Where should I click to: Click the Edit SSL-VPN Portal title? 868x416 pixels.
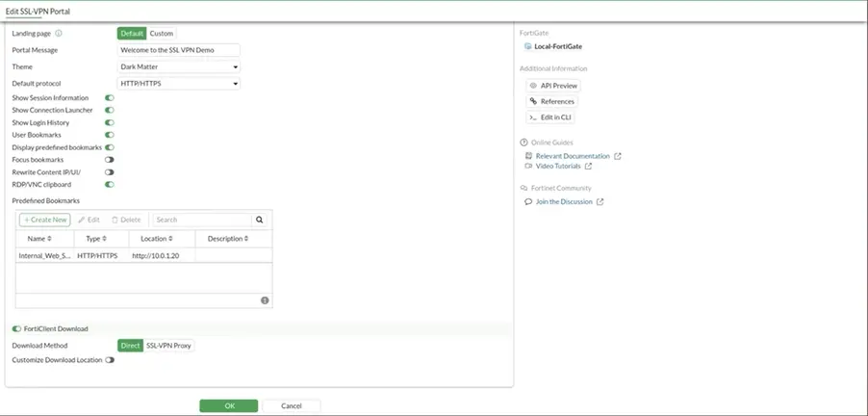(x=38, y=12)
